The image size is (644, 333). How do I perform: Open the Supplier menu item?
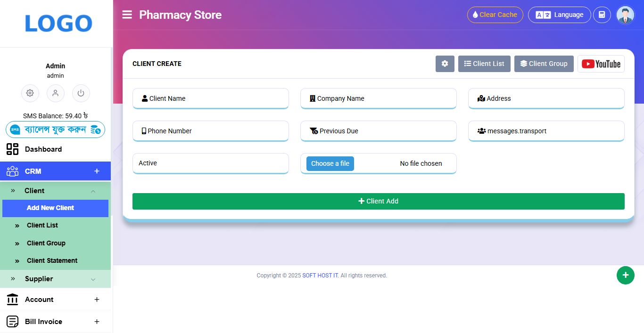click(55, 279)
